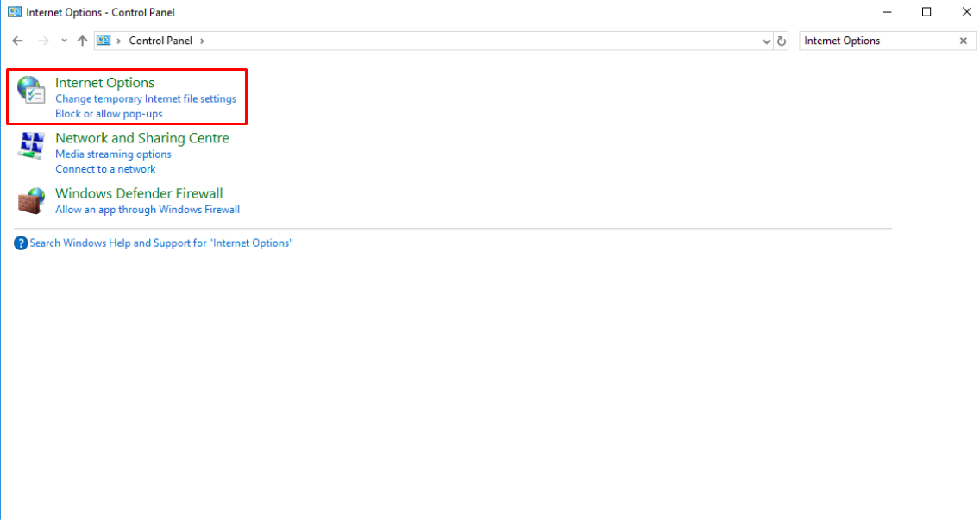Open Windows Defender Firewall heading
This screenshot has width=980, height=523.
coord(139,193)
